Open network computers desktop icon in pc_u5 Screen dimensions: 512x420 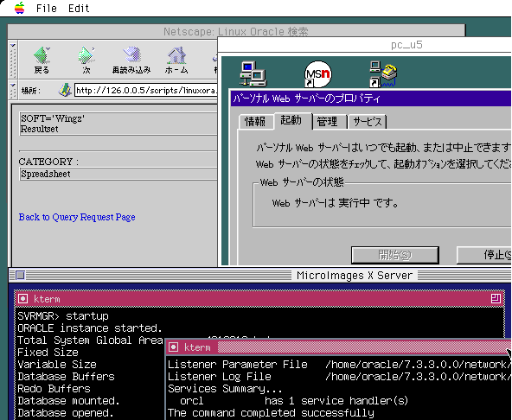253,74
